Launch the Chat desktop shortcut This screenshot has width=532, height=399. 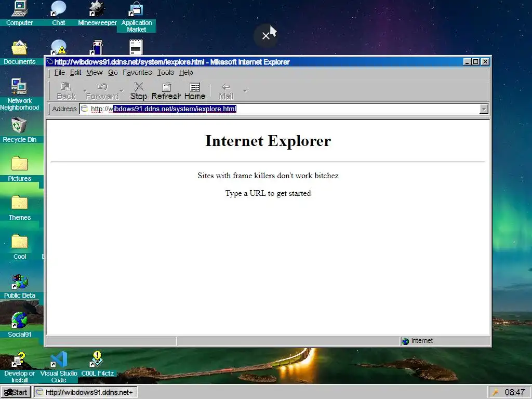coord(58,13)
